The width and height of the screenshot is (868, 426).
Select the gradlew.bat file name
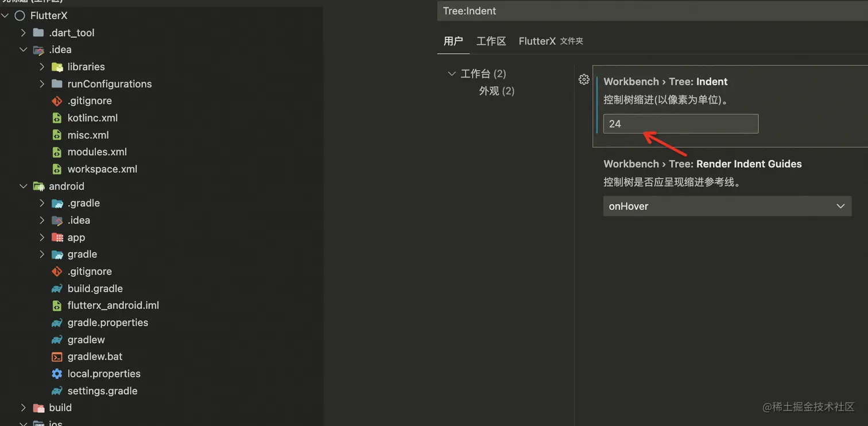click(95, 357)
